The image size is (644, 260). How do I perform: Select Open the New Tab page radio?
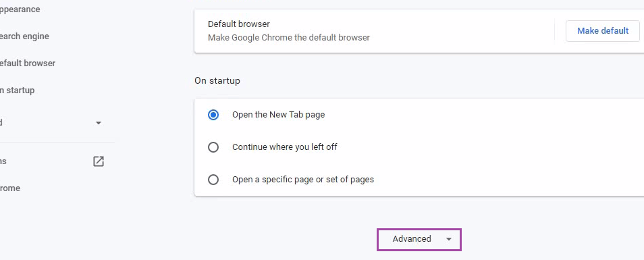213,115
